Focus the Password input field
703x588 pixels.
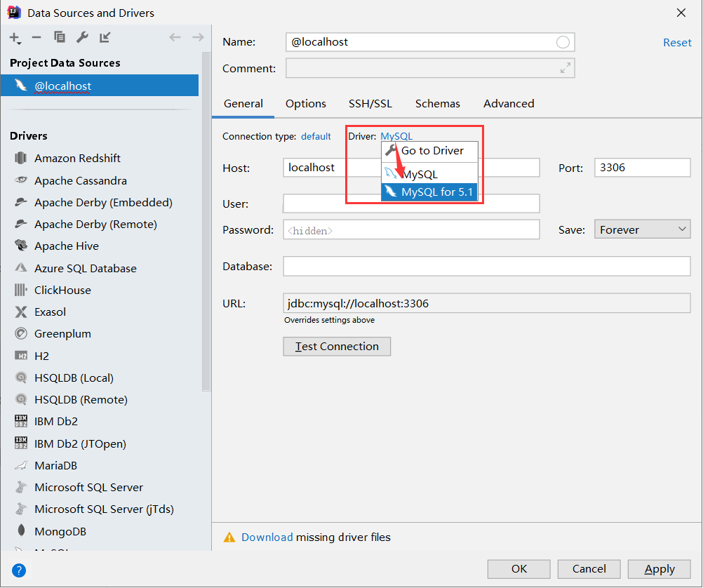pos(411,229)
